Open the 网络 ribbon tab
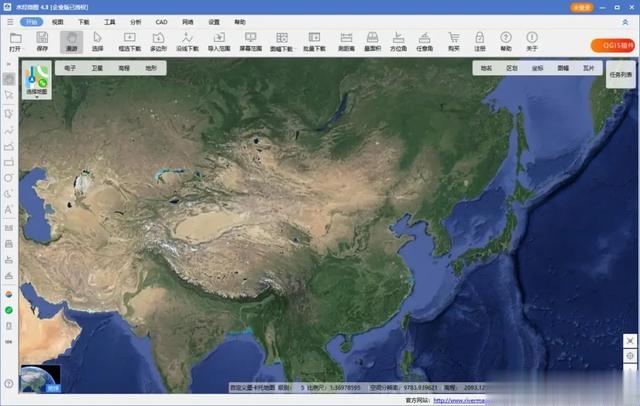 [188, 22]
